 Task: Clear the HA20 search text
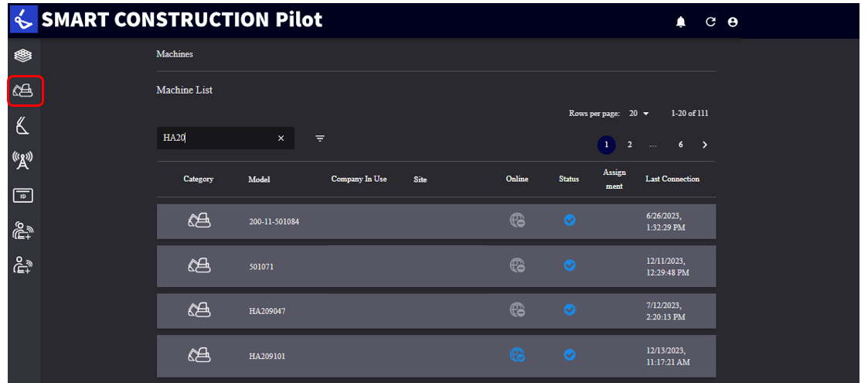tap(281, 138)
